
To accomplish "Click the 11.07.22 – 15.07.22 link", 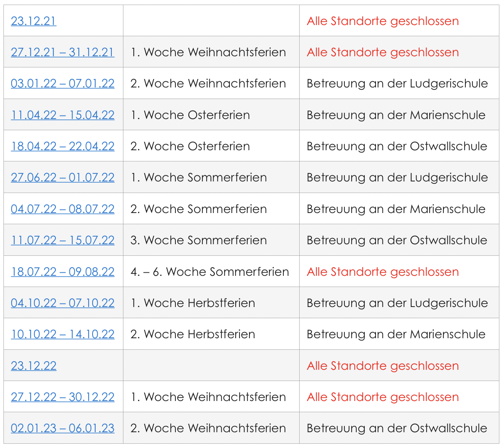I will 62,240.
